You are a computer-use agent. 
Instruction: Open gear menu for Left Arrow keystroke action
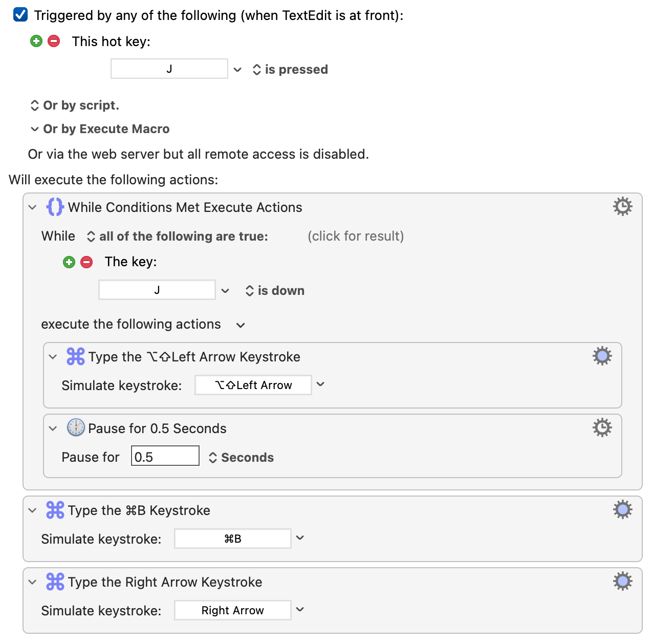pos(602,356)
